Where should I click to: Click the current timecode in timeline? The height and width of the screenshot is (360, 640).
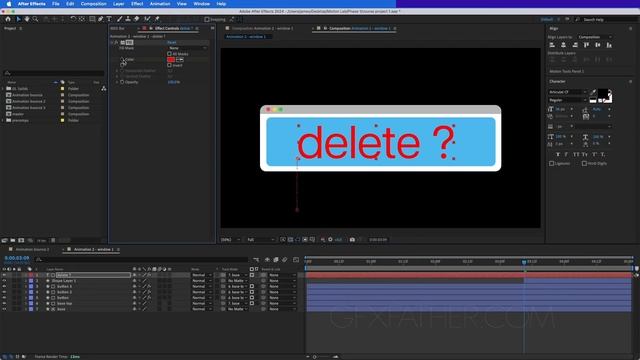pos(17,258)
